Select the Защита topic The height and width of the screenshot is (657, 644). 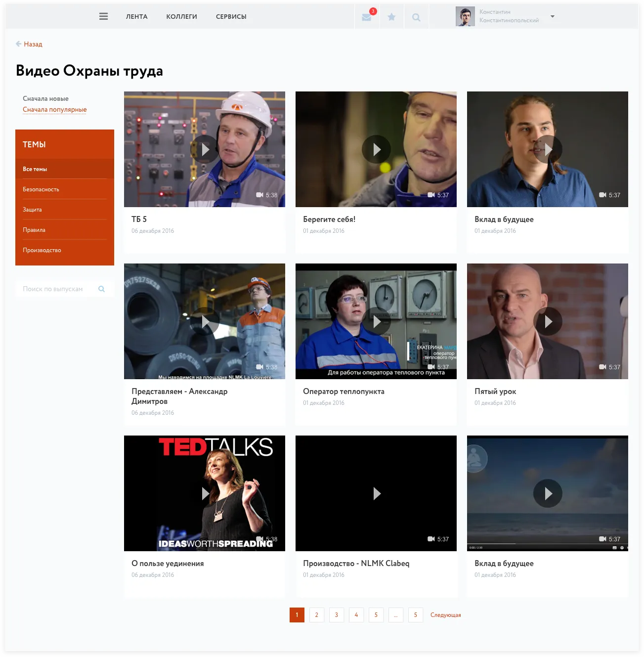[x=65, y=210]
